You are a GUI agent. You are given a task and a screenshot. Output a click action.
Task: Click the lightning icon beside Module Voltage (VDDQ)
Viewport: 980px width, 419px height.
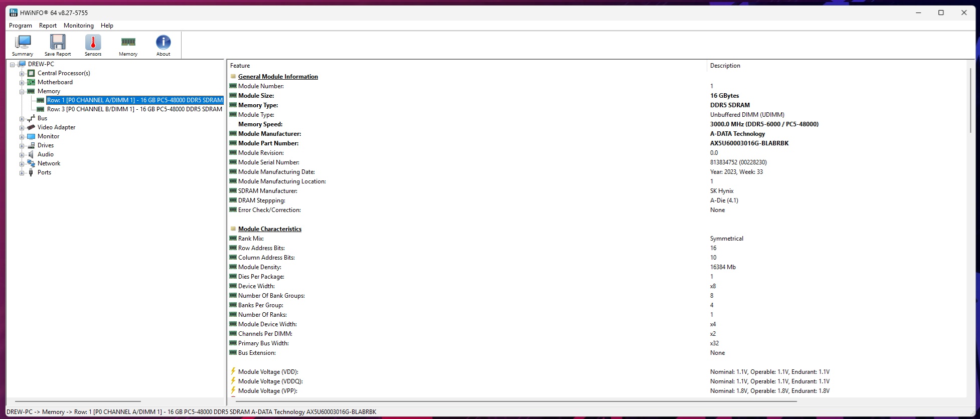[233, 381]
